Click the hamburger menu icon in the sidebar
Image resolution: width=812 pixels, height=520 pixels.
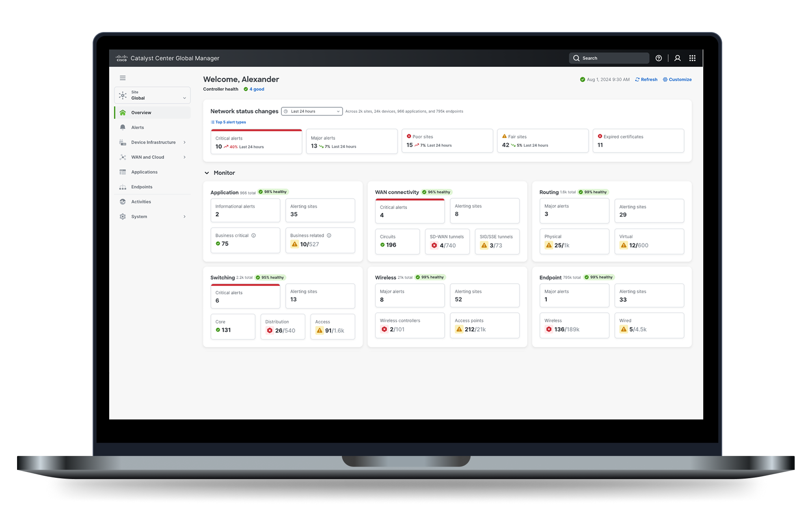pyautogui.click(x=123, y=78)
